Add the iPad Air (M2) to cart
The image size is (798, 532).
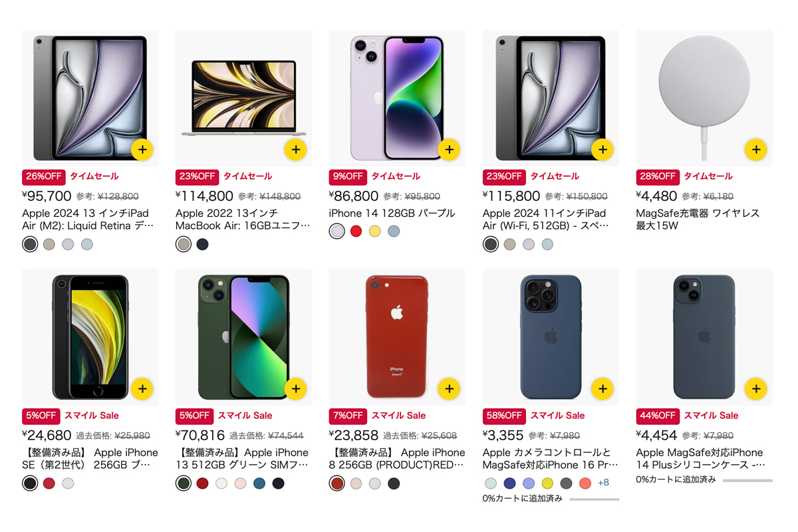tap(142, 150)
